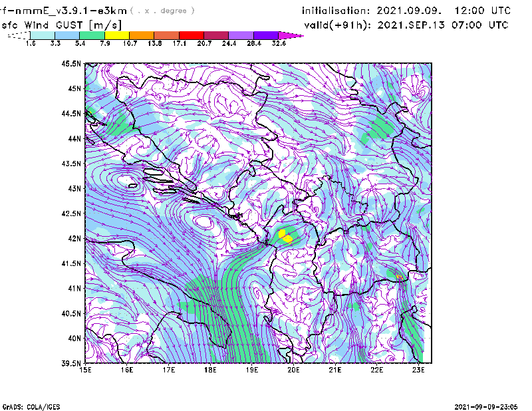The width and height of the screenshot is (532, 411).
Task: Click the '41N' latitude label
Action: [x=74, y=289]
